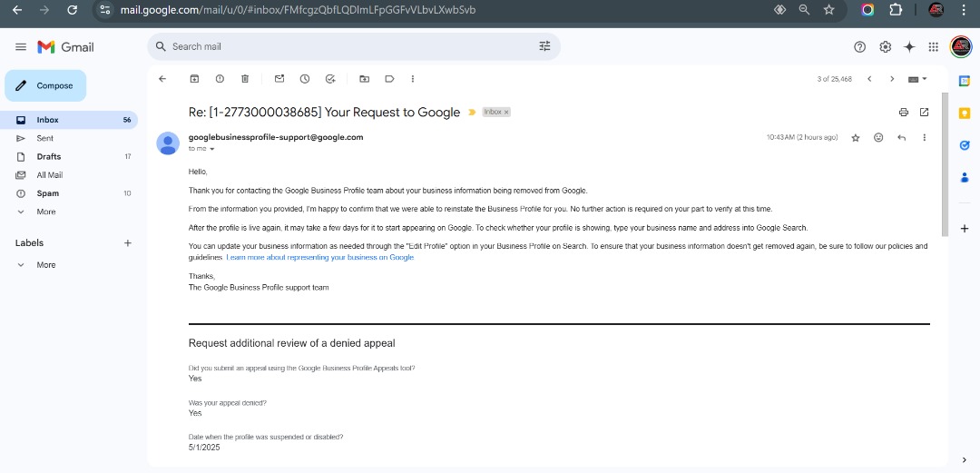Print this email conversation
The image size is (980, 473).
[903, 113]
